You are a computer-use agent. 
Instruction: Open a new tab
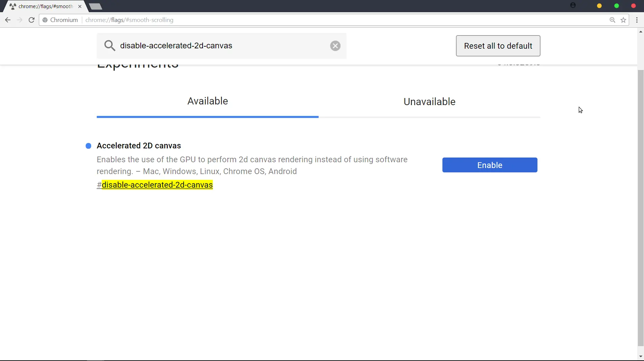click(95, 6)
